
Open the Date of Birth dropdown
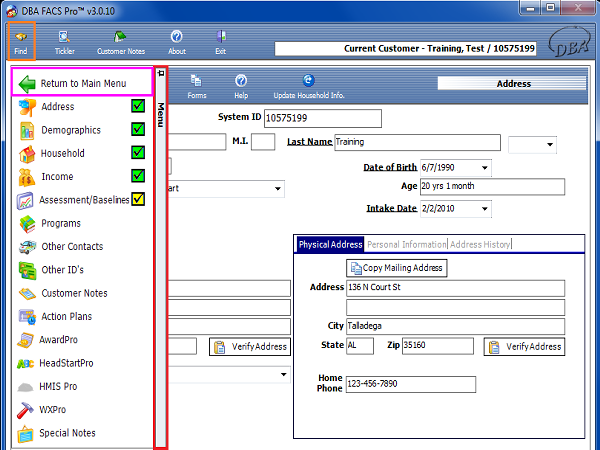[x=484, y=168]
